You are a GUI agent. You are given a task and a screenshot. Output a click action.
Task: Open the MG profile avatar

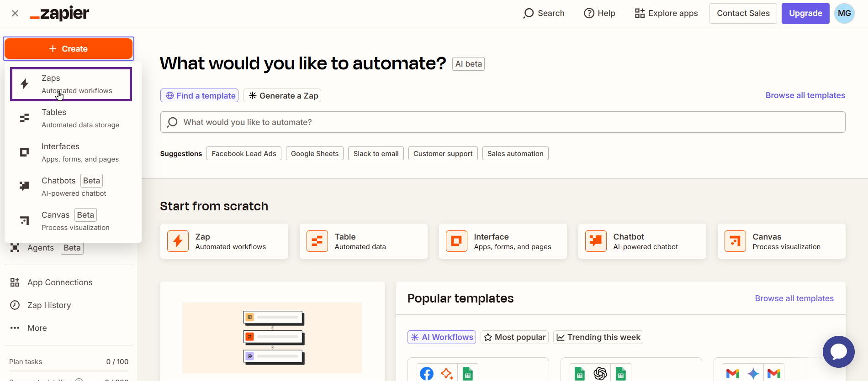pos(844,13)
